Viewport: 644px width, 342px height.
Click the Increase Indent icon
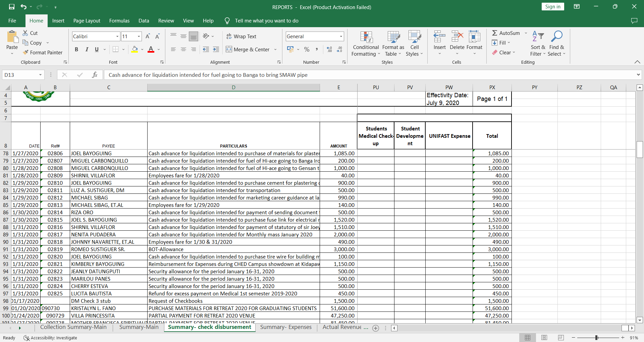point(216,49)
